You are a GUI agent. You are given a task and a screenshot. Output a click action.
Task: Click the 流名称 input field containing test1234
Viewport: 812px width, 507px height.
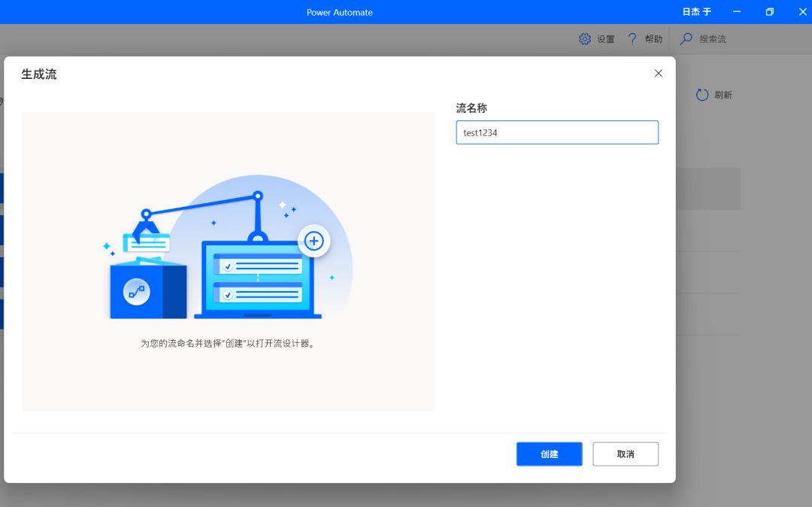point(557,132)
